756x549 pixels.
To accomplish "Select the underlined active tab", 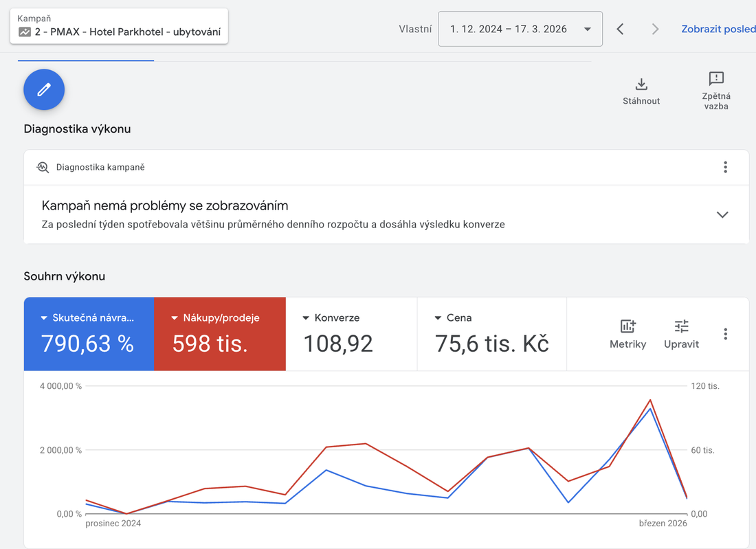I will pyautogui.click(x=86, y=60).
